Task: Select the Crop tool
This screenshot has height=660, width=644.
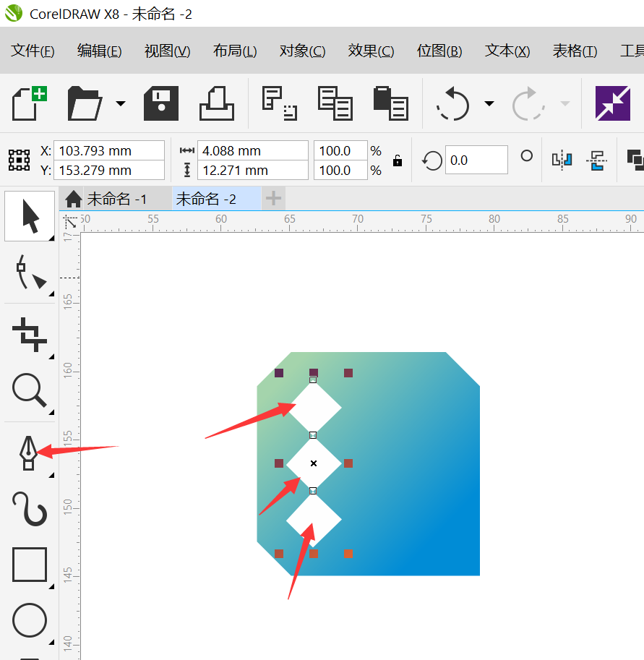Action: point(30,335)
